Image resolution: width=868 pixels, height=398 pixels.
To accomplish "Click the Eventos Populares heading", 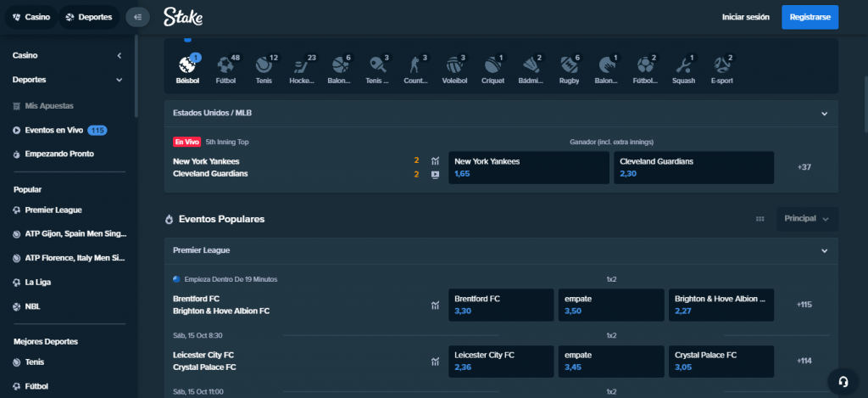I will pyautogui.click(x=221, y=219).
